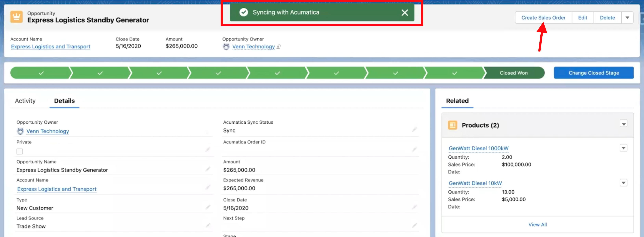Click the header Close Date 5/16/2020 value
The image size is (644, 237).
pos(128,46)
